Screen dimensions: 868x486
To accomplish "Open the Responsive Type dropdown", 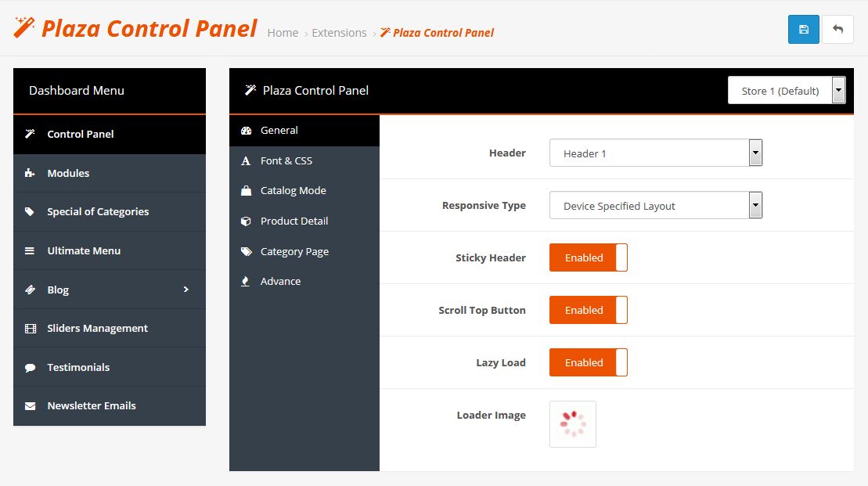I will click(656, 205).
